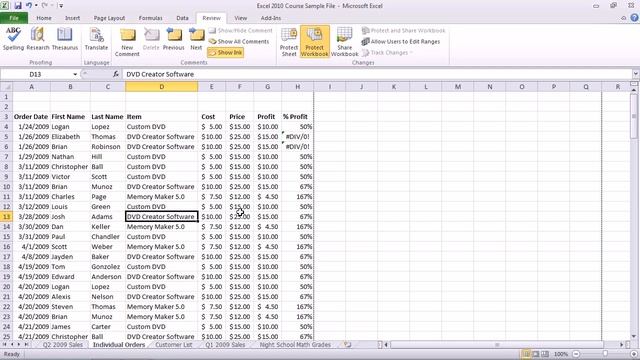
Task: Open the Page Layout tab
Action: point(109,18)
